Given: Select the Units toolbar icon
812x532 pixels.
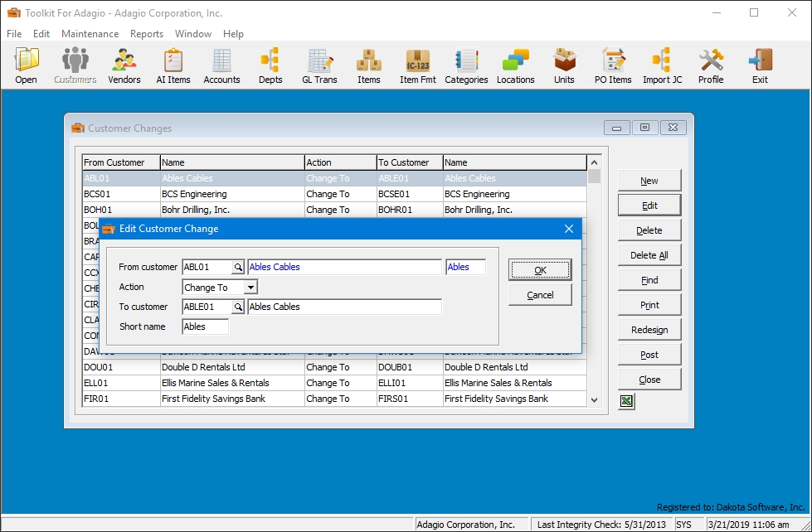Looking at the screenshot, I should [x=564, y=65].
